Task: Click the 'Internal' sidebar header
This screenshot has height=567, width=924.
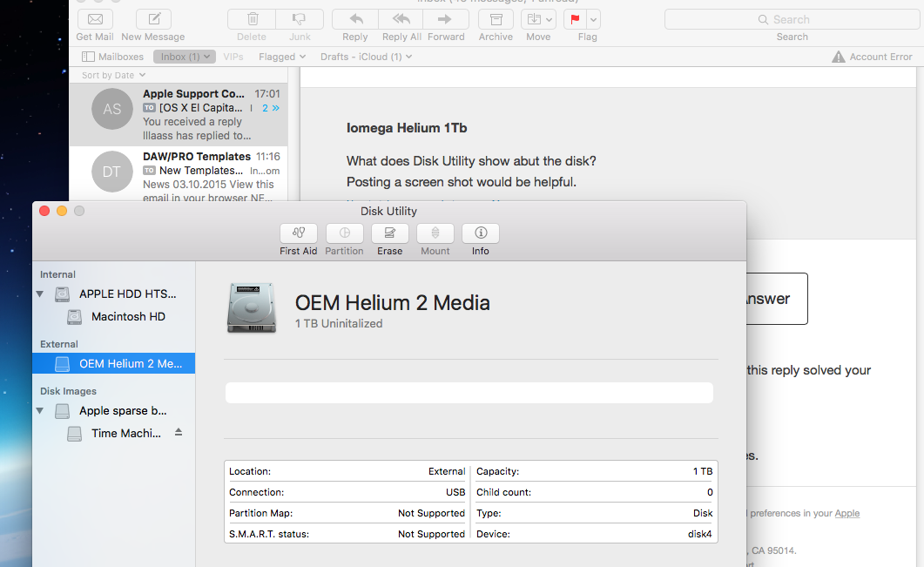Action: coord(57,274)
